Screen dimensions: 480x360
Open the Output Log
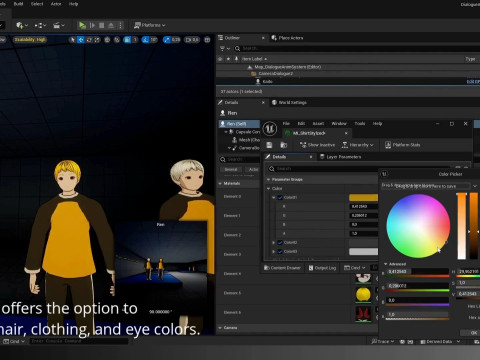click(x=322, y=268)
